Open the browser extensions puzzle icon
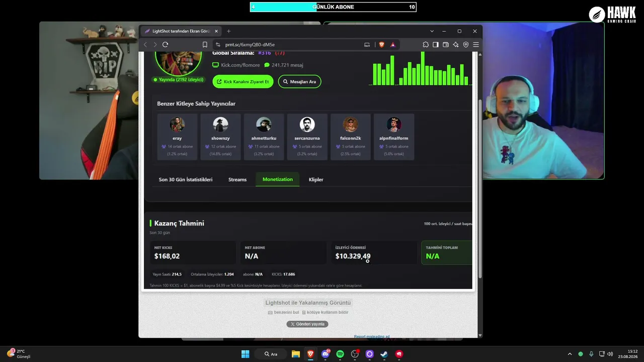The height and width of the screenshot is (362, 644). [x=426, y=45]
